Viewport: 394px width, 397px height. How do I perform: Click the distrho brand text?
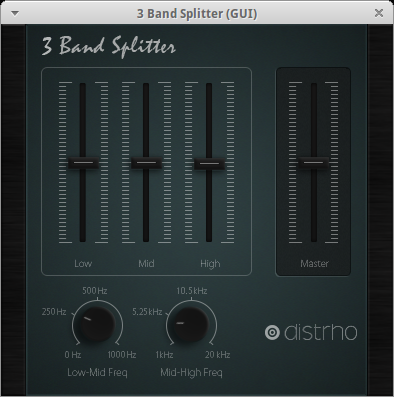coord(320,332)
